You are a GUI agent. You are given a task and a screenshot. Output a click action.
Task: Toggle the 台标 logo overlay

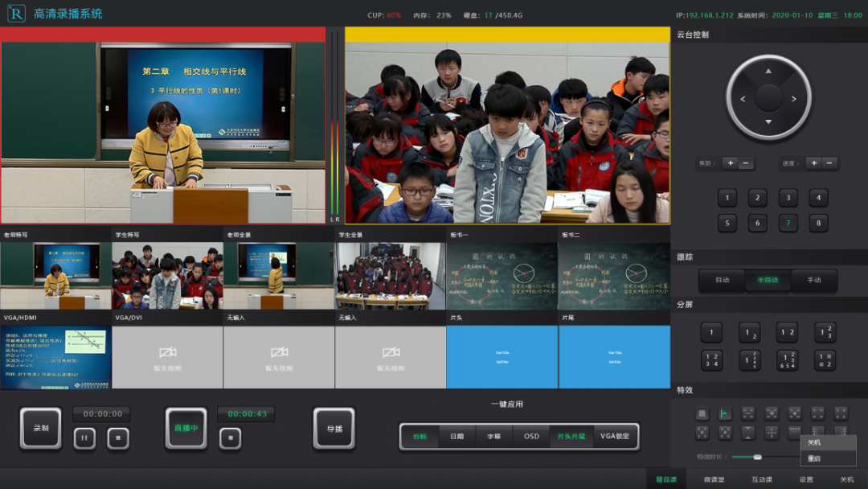(420, 436)
